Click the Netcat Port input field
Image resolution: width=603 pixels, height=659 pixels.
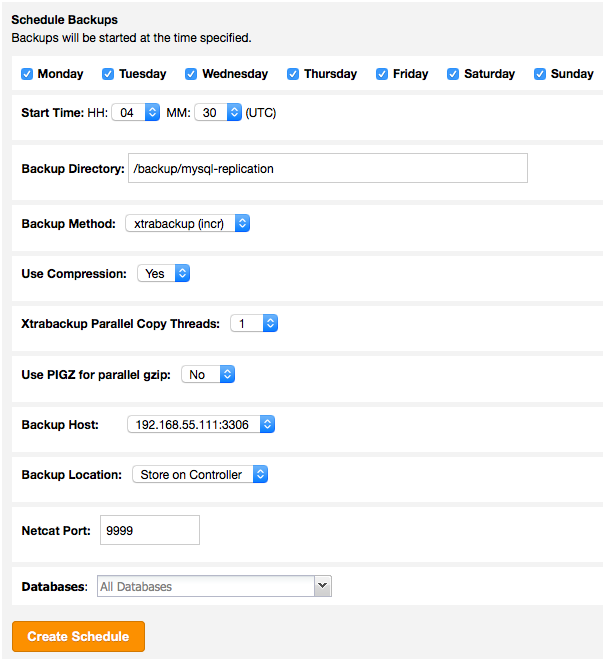point(150,530)
